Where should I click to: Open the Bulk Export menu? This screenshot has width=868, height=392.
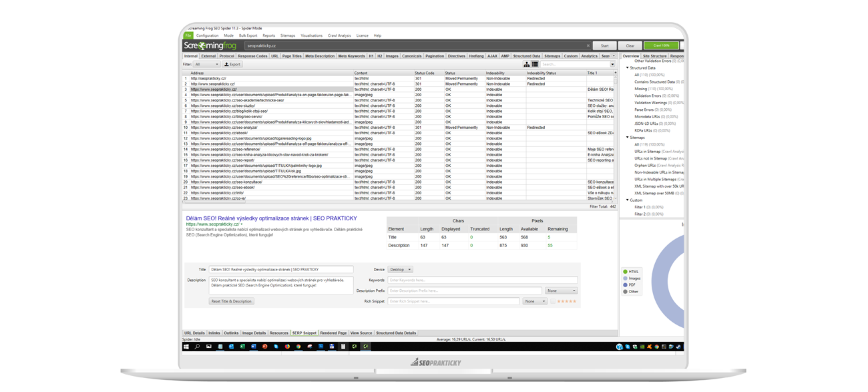click(248, 35)
